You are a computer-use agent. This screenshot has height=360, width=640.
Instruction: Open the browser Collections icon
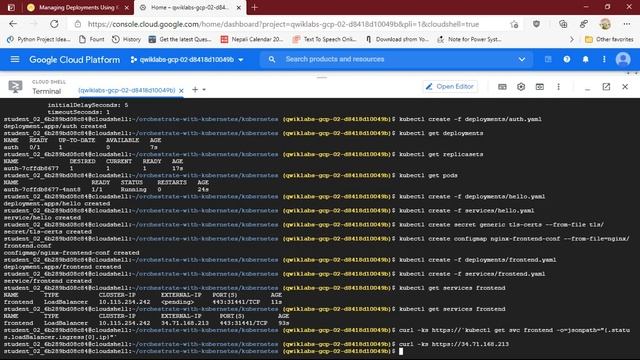click(x=563, y=24)
